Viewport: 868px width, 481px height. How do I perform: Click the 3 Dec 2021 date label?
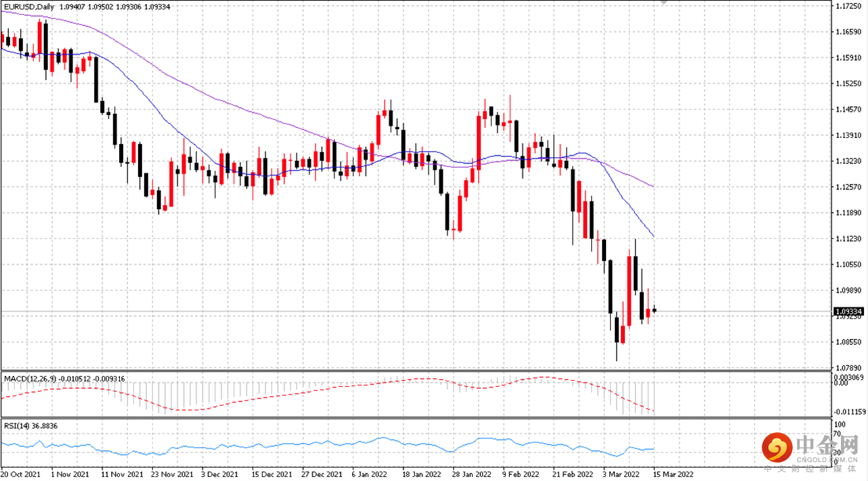pos(219,475)
